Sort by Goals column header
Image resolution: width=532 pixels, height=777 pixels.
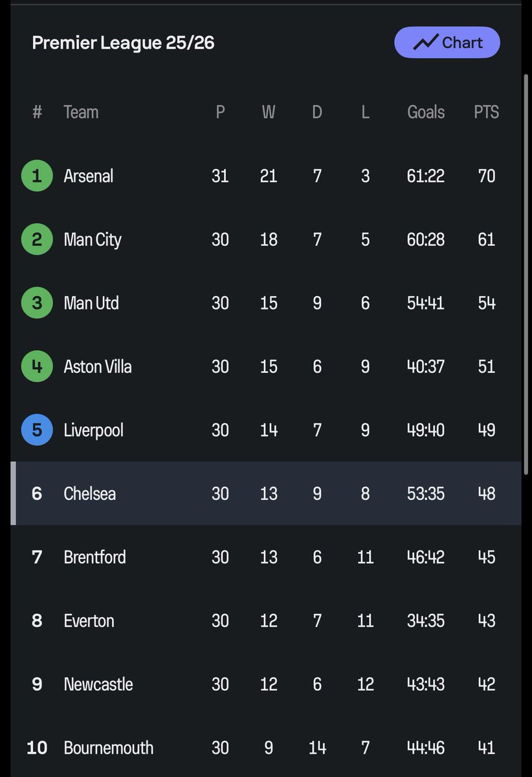426,112
